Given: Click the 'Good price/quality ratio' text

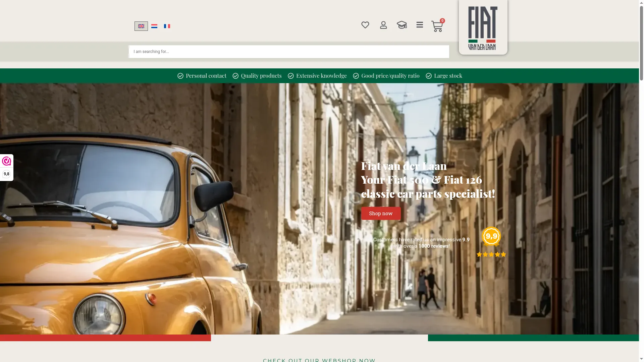Looking at the screenshot, I should [390, 76].
